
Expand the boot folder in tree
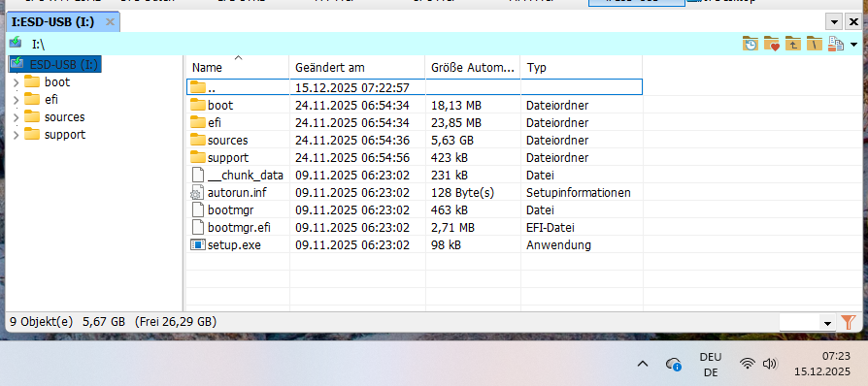[16, 82]
